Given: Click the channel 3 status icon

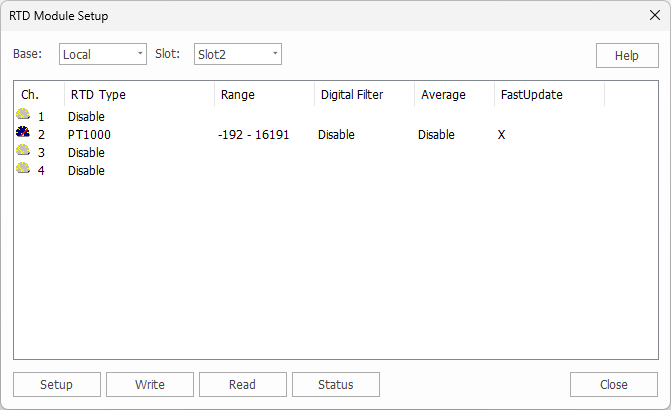Looking at the screenshot, I should (x=23, y=152).
